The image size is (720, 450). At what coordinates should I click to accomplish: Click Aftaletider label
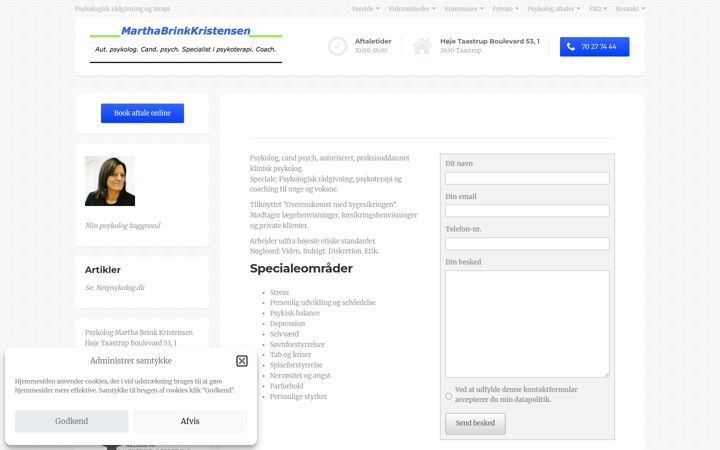pos(373,41)
